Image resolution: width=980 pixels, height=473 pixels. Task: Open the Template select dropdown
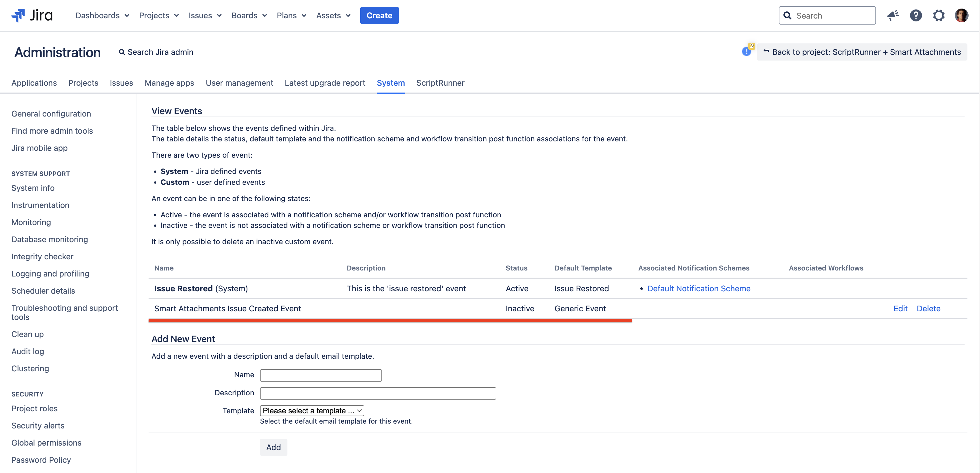pos(312,411)
